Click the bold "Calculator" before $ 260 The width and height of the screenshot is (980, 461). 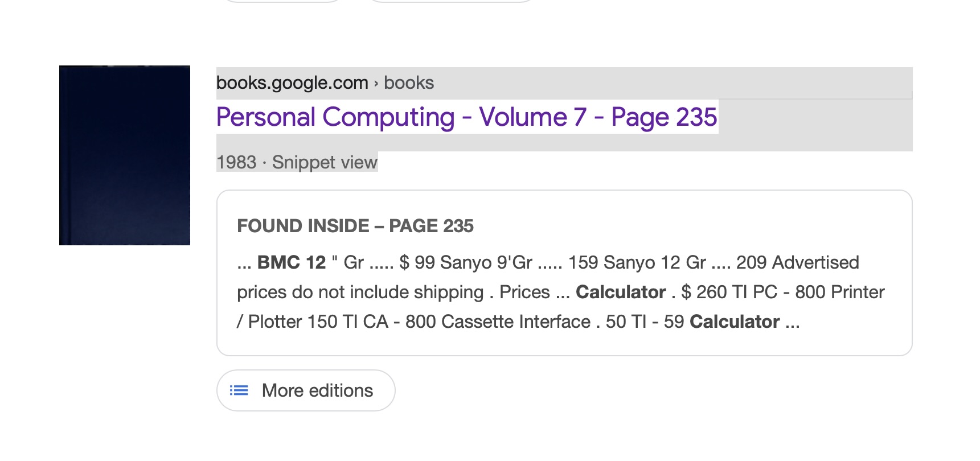click(621, 292)
